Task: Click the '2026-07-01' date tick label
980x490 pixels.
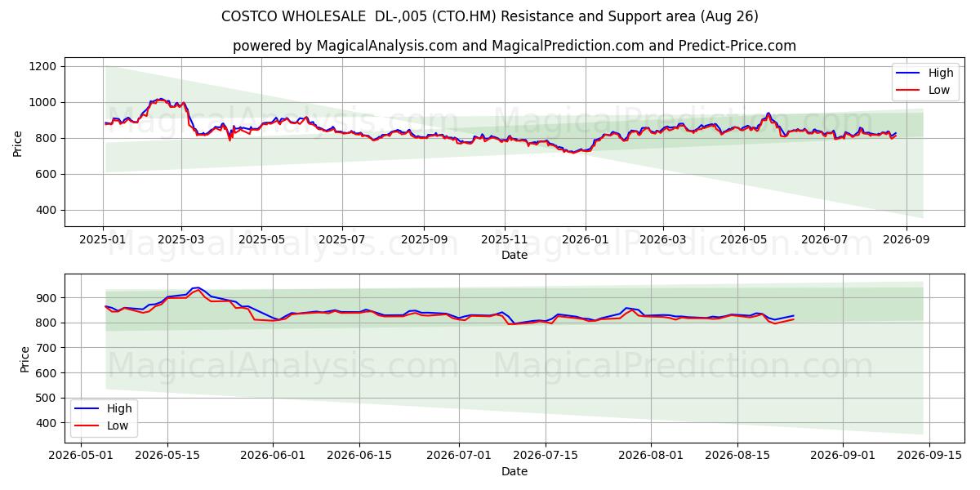Action: click(x=458, y=456)
